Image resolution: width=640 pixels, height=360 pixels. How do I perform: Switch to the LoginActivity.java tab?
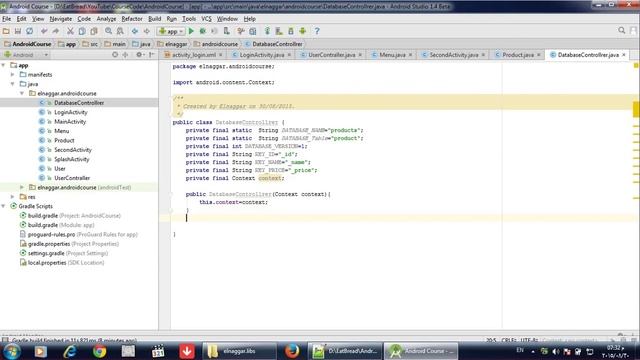pyautogui.click(x=262, y=55)
